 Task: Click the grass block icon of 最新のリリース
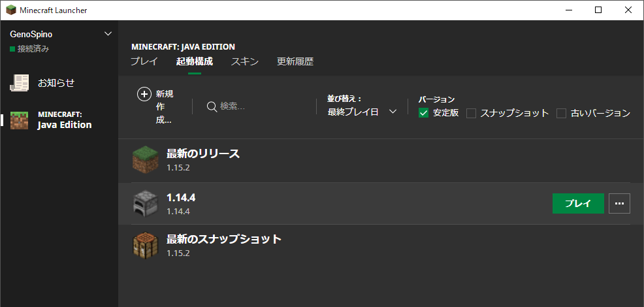(x=146, y=160)
